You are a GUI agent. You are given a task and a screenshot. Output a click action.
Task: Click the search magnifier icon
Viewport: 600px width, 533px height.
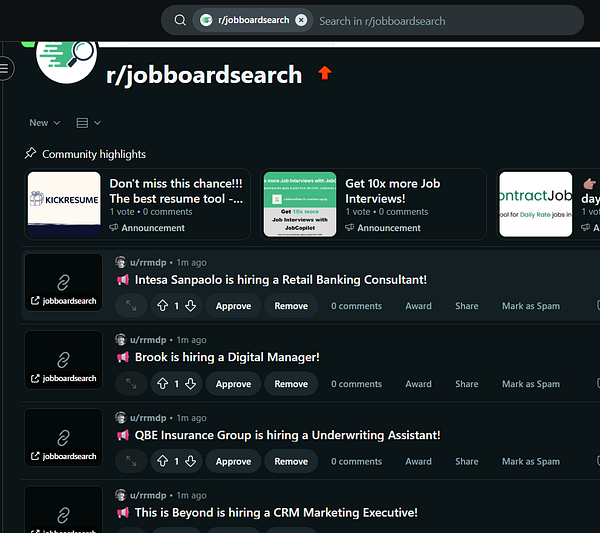coord(180,20)
